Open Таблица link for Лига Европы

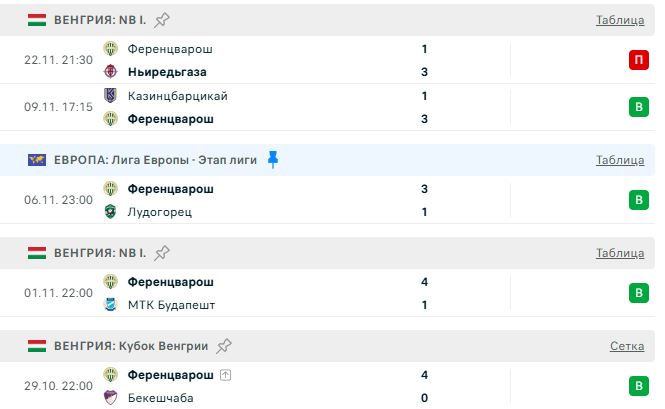pyautogui.click(x=619, y=160)
